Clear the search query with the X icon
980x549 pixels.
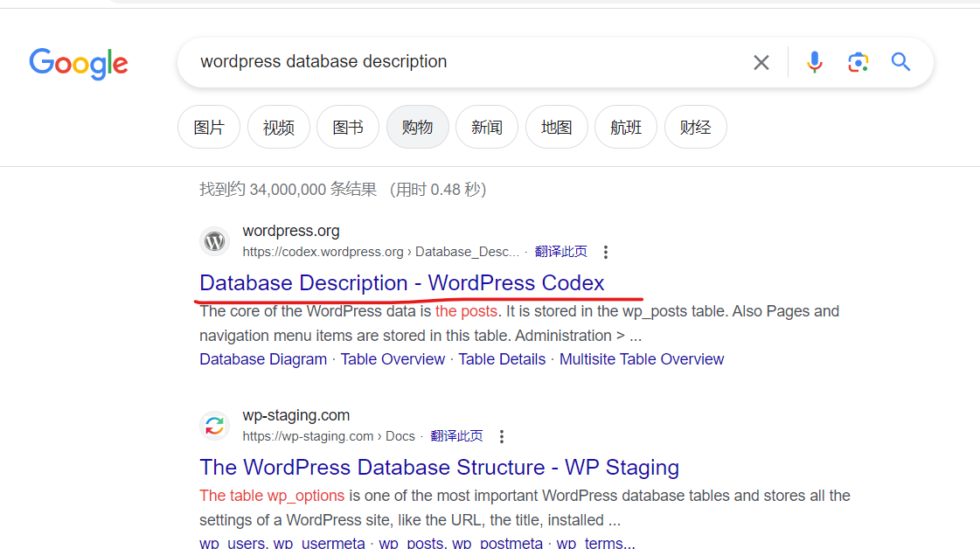761,63
